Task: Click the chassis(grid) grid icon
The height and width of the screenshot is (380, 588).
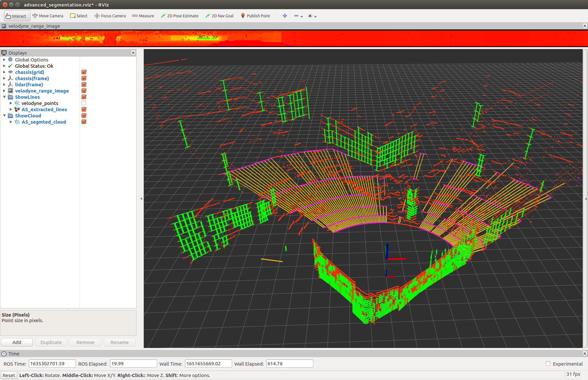Action: pyautogui.click(x=10, y=72)
